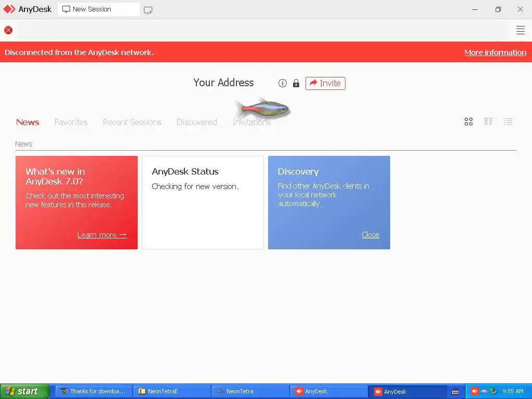Open the Favorites tab

71,122
